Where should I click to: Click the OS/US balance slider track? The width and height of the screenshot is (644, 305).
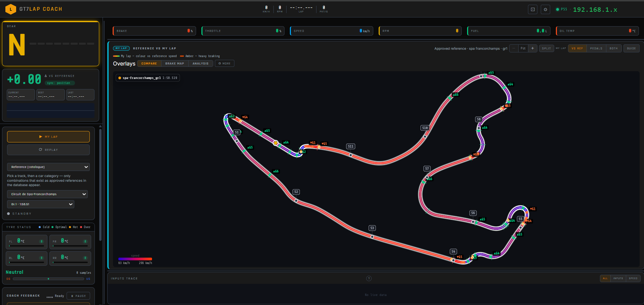click(x=48, y=279)
